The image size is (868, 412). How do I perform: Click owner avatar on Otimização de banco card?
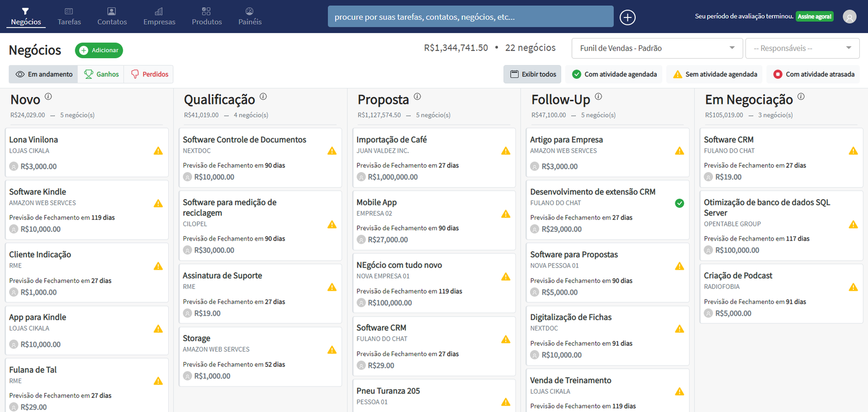(x=709, y=250)
